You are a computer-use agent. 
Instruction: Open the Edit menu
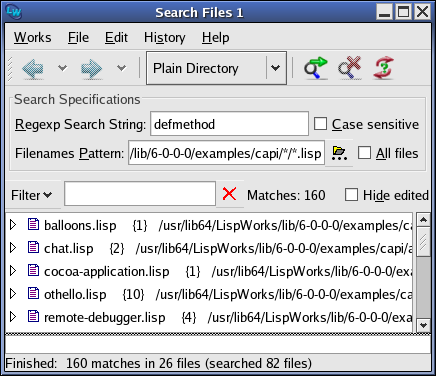coord(116,37)
